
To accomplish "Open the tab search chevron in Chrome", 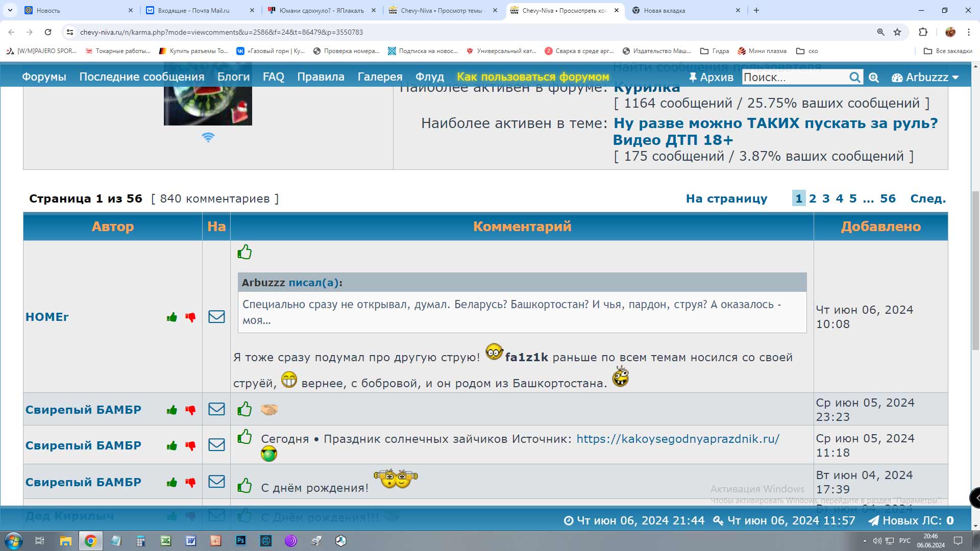I will (10, 10).
